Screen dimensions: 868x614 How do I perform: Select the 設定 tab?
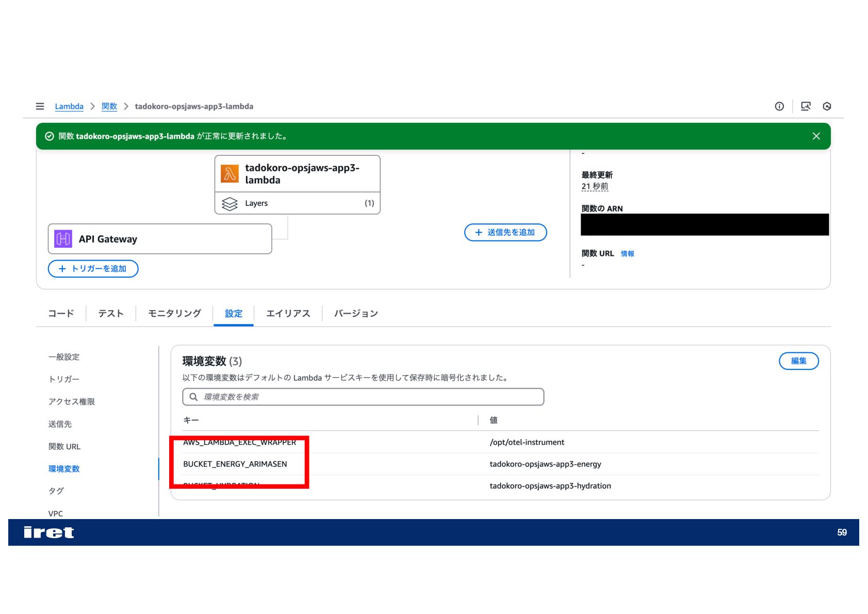click(x=234, y=313)
